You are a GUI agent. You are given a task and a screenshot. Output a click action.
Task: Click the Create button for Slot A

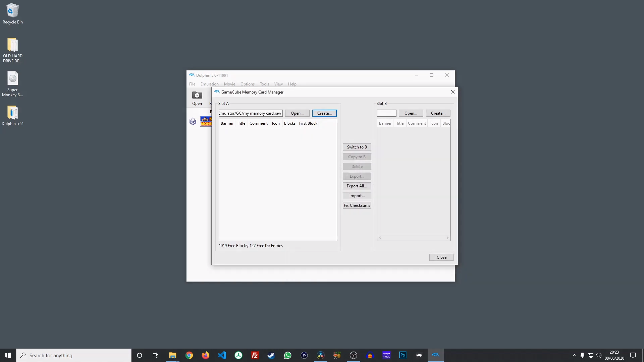324,113
